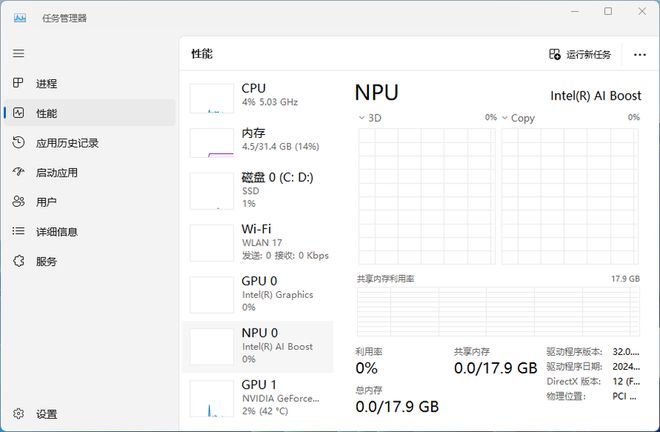The width and height of the screenshot is (660, 432).
Task: Open the 用户 users icon
Action: pos(18,202)
